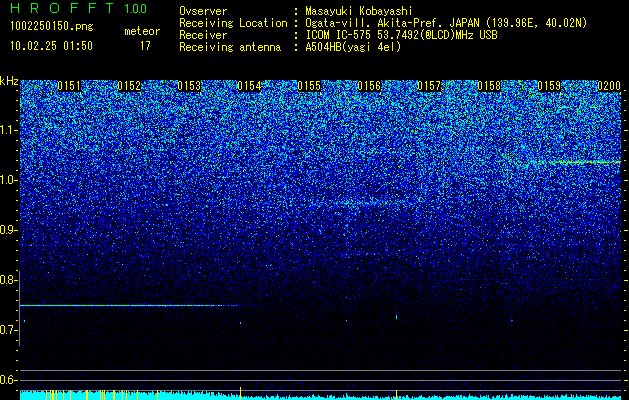This screenshot has height=400, width=629.
Task: Click the tall yellow spike at 0154 in level graph
Action: click(240, 392)
